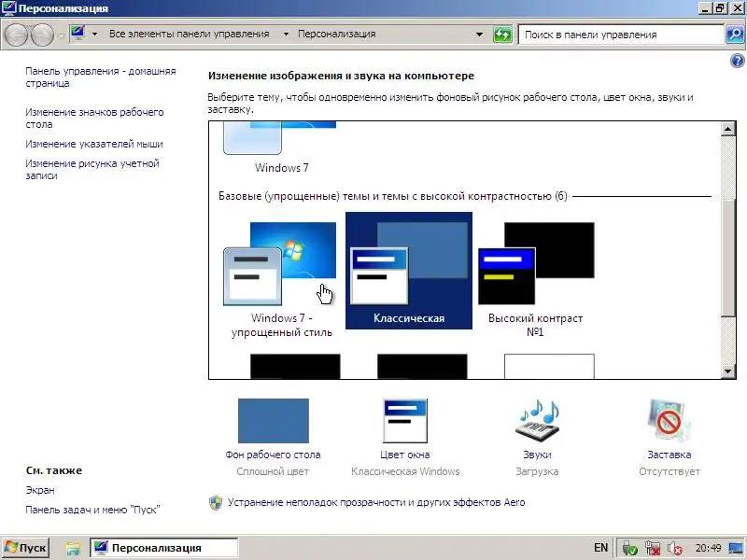Click the Персонализация title bar icon

[8, 8]
